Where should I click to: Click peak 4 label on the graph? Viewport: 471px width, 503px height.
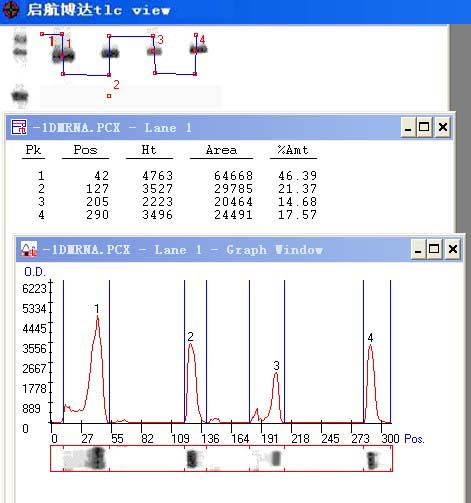point(370,338)
